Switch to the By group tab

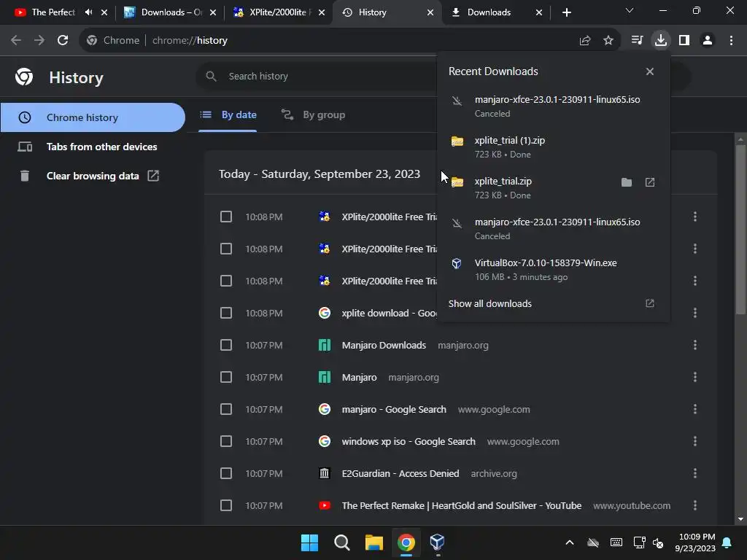pos(313,114)
